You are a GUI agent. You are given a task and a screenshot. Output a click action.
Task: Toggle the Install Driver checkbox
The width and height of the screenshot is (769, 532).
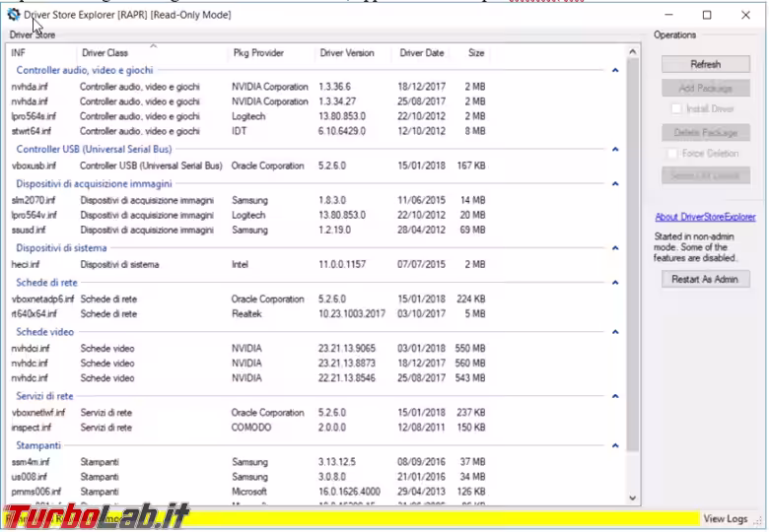[676, 108]
